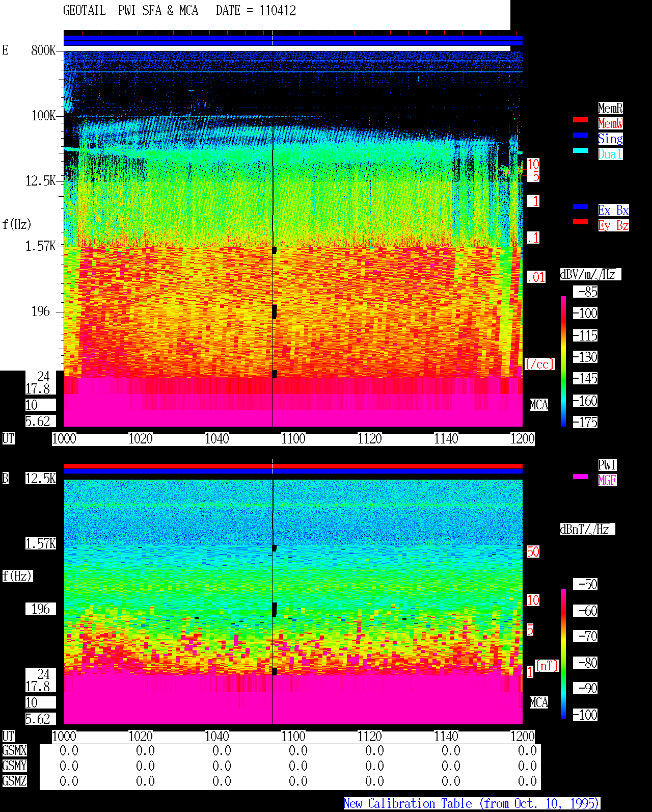Click the 800K frequency label
Image resolution: width=652 pixels, height=812 pixels.
pyautogui.click(x=43, y=50)
